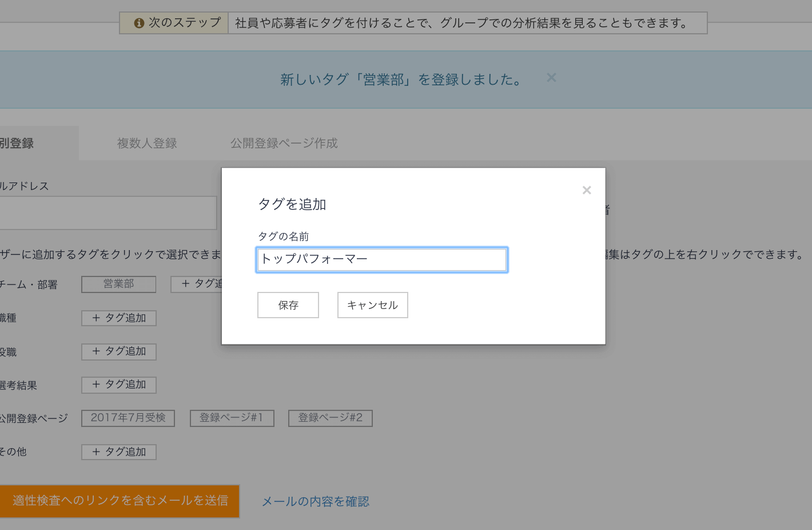
Task: Send the aptitude test link email
Action: coord(119,501)
